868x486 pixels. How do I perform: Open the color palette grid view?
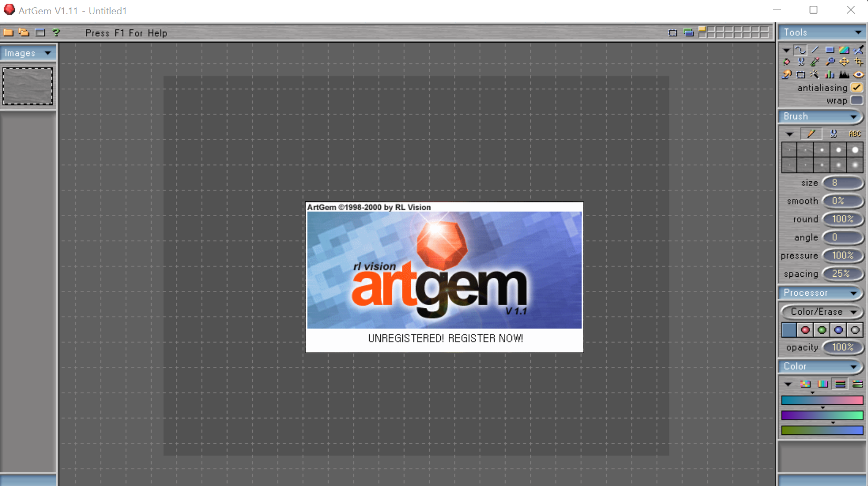point(805,384)
